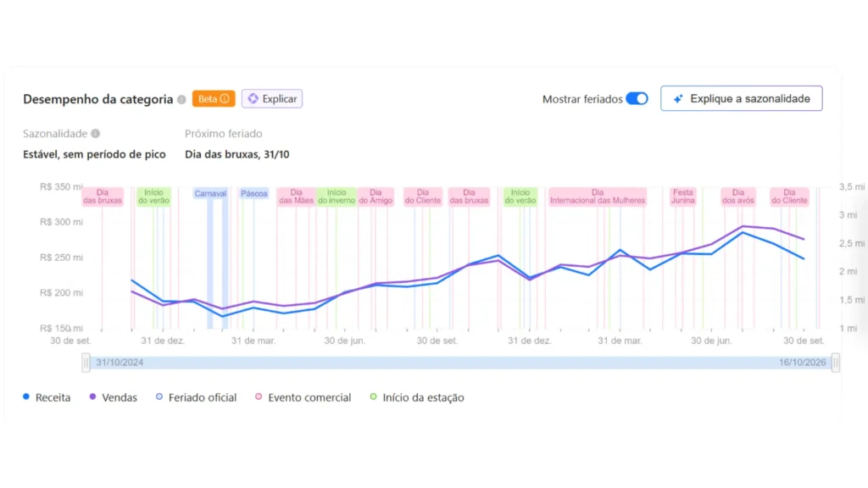Click the R$ 350 mi axis label
This screenshot has width=868, height=488.
(x=61, y=187)
